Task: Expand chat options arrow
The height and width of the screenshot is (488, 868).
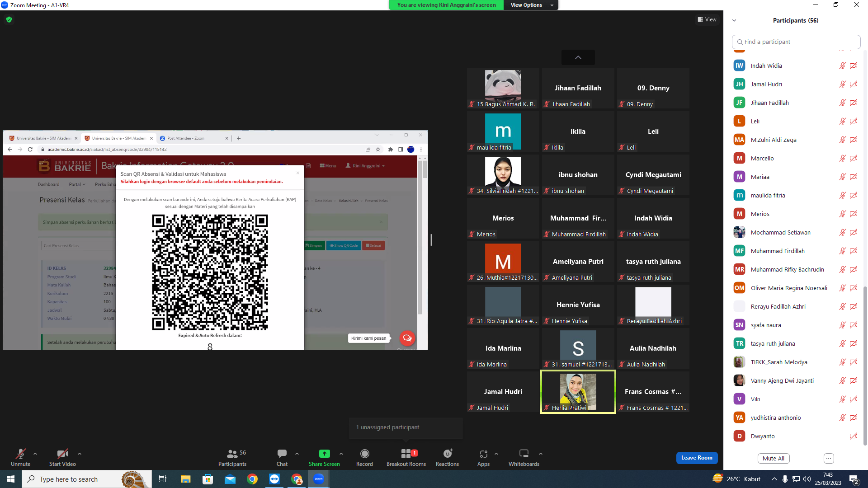Action: (297, 454)
